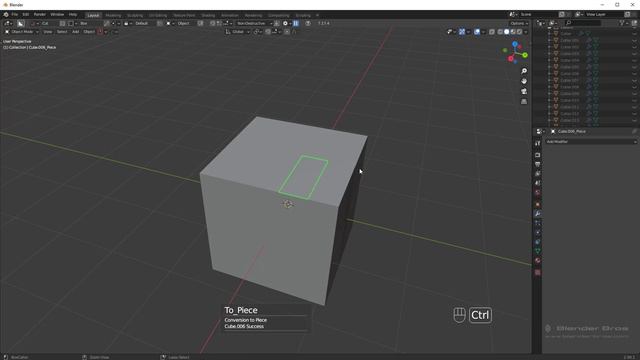Switch perspective/orthographic view icon
Screen dimensions: 640x360
pos(524,101)
